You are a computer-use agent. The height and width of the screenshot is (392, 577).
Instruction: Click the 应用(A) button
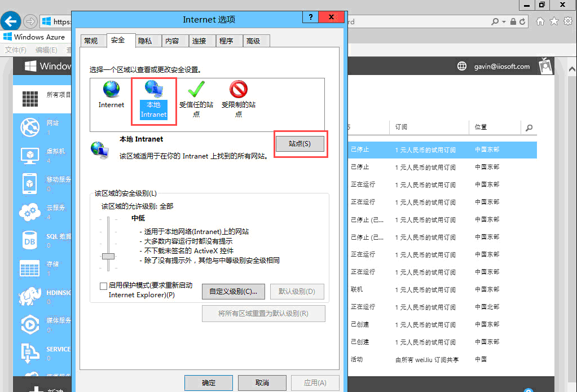pyautogui.click(x=315, y=383)
